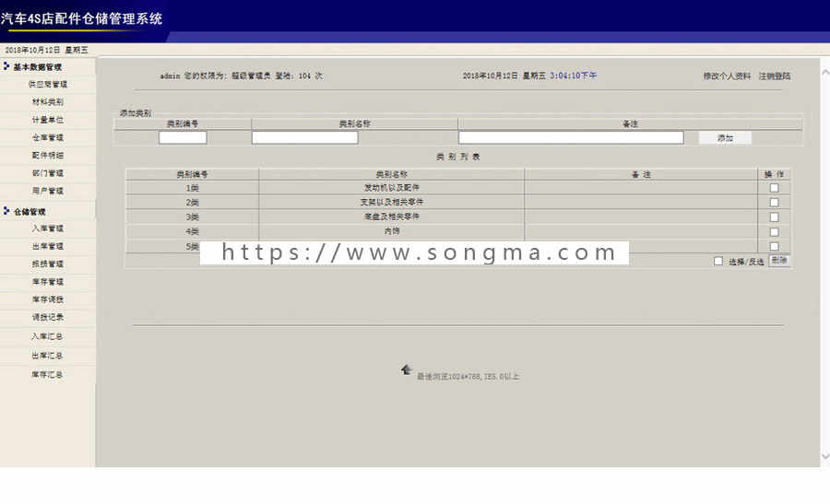Screen dimensions: 830x504
Task: Open 用户管理 in the sidebar
Action: (x=48, y=191)
